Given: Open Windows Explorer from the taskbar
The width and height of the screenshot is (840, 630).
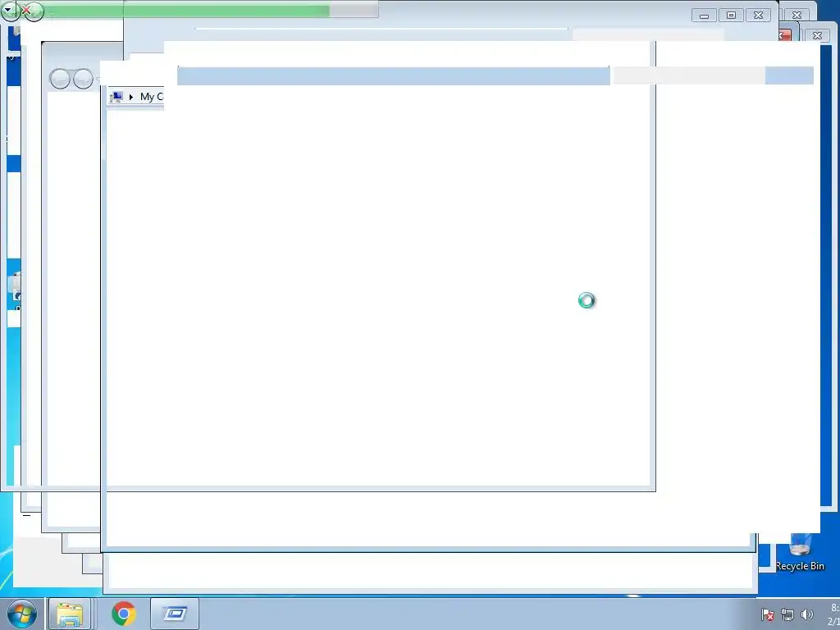Looking at the screenshot, I should [70, 614].
